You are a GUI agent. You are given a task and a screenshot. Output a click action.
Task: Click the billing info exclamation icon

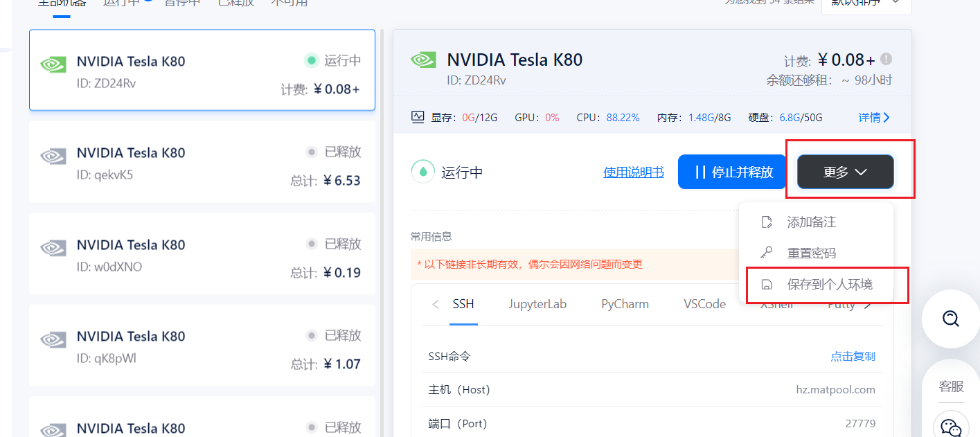(886, 59)
